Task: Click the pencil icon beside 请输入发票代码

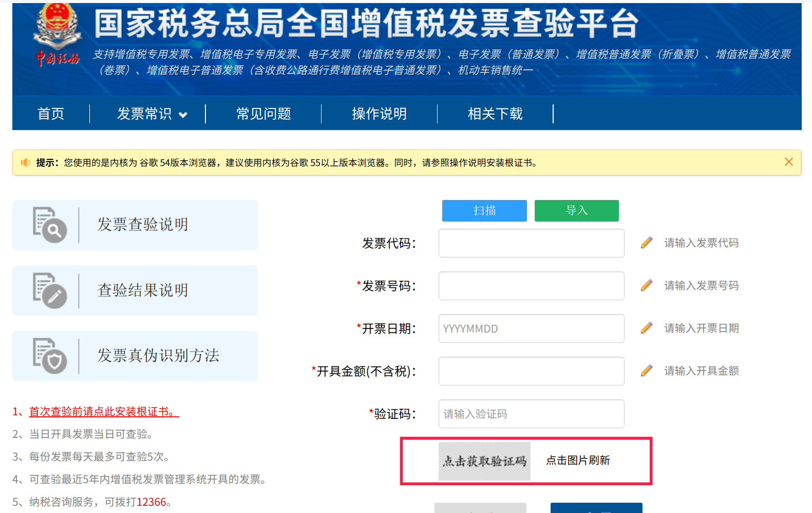Action: [647, 243]
